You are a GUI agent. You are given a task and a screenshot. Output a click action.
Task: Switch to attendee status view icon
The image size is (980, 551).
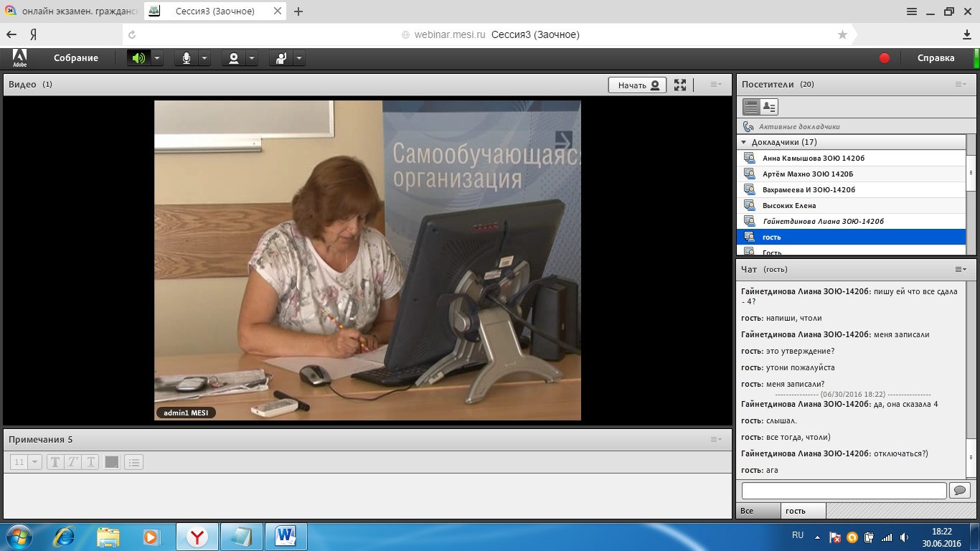tap(769, 107)
